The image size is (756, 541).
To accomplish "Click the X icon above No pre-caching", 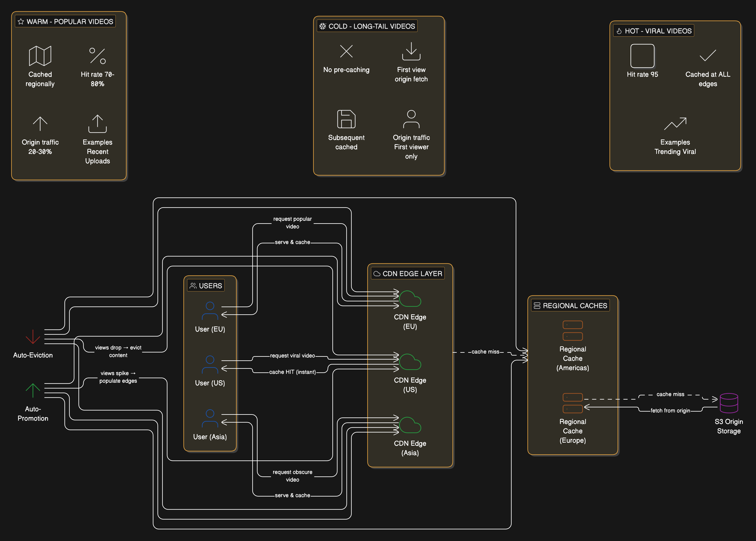I will [x=346, y=51].
